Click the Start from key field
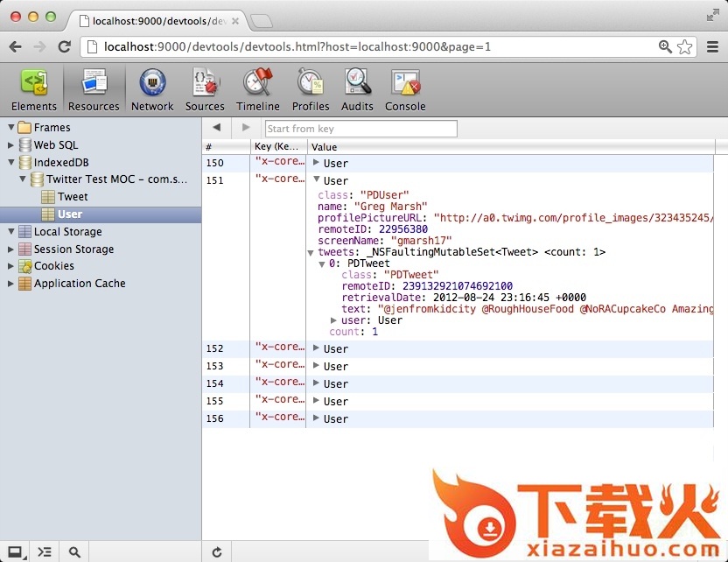 coord(360,129)
